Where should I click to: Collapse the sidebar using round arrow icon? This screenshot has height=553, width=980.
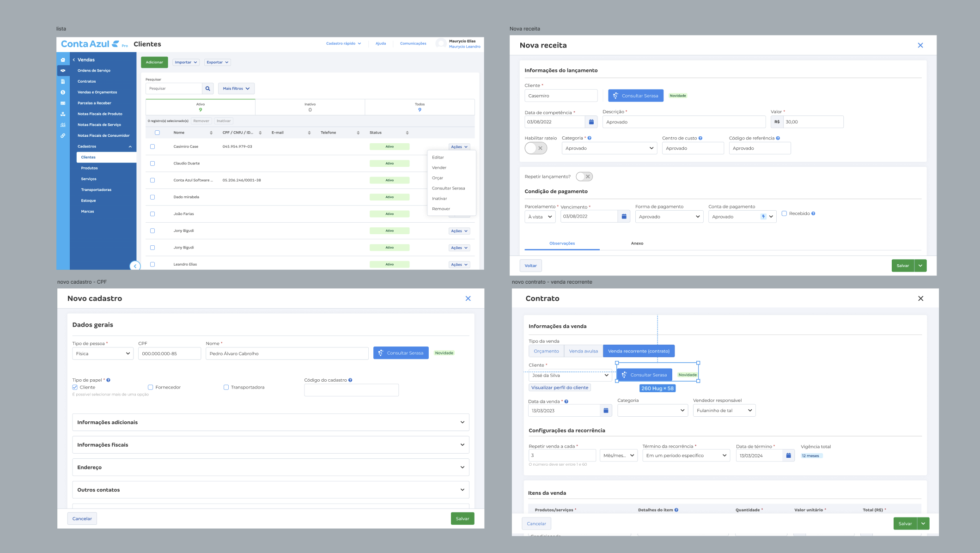click(135, 266)
